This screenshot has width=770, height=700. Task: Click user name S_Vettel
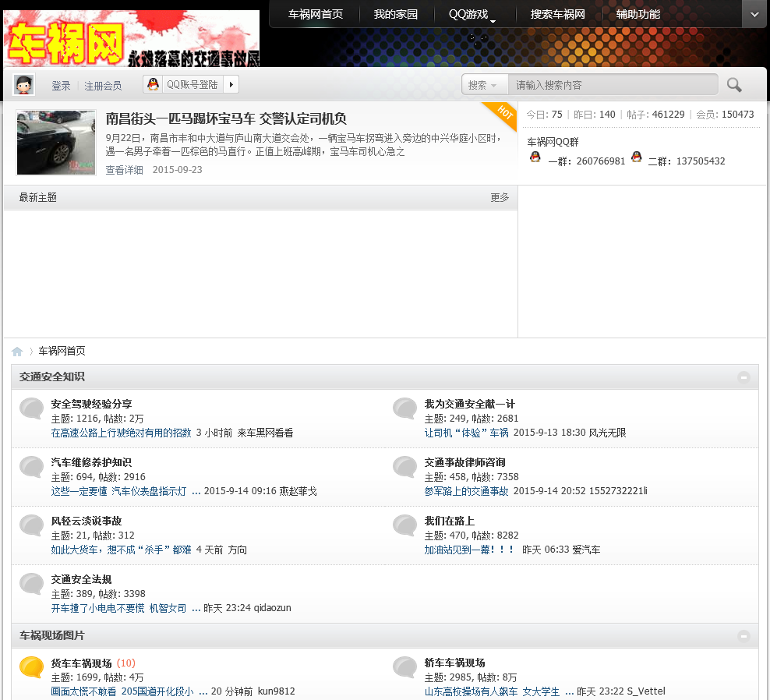(645, 691)
